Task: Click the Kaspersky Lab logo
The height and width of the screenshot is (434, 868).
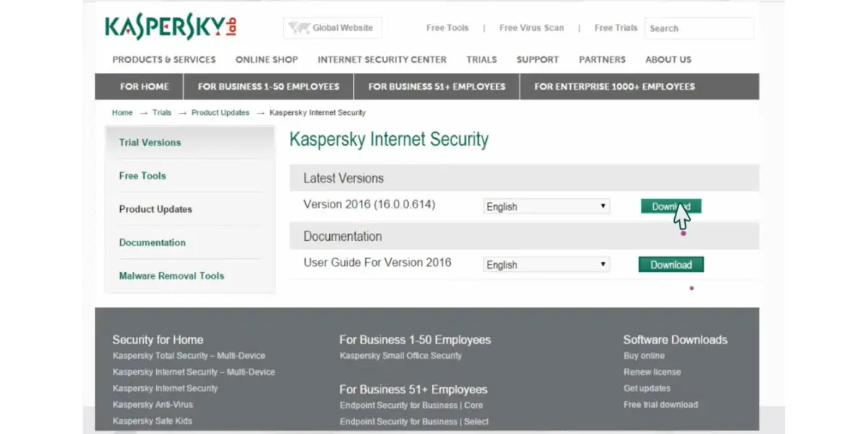Action: (171, 27)
